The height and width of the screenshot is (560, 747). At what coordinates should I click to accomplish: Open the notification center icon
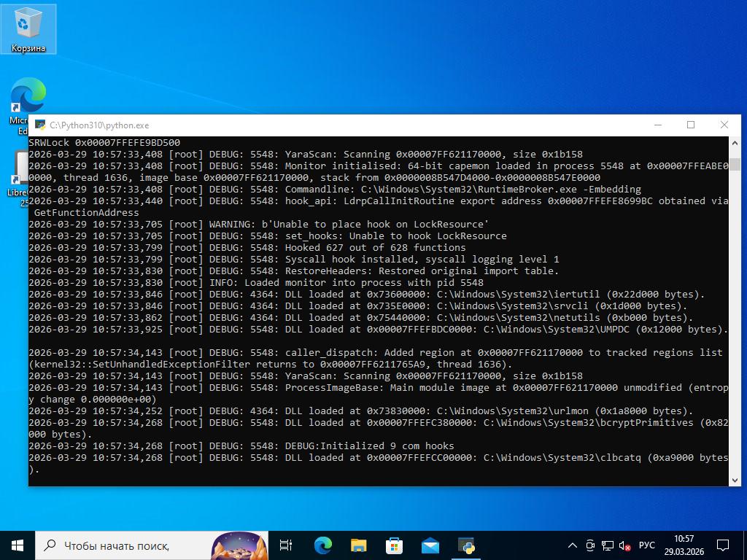point(723,545)
